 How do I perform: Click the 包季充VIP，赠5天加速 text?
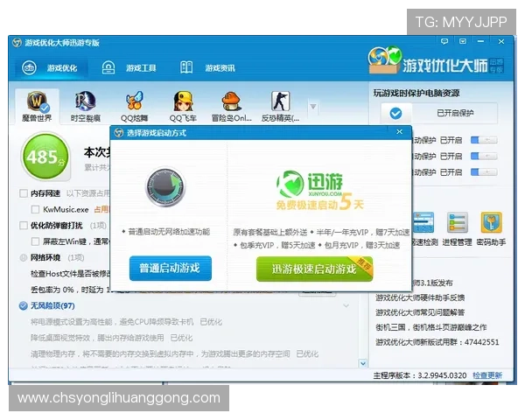click(277, 245)
